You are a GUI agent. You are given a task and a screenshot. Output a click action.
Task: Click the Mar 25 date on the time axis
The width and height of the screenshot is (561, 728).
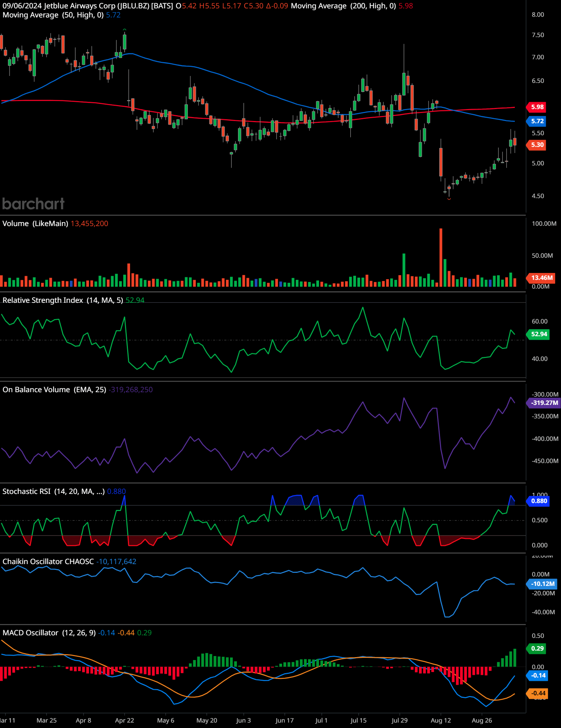click(47, 720)
